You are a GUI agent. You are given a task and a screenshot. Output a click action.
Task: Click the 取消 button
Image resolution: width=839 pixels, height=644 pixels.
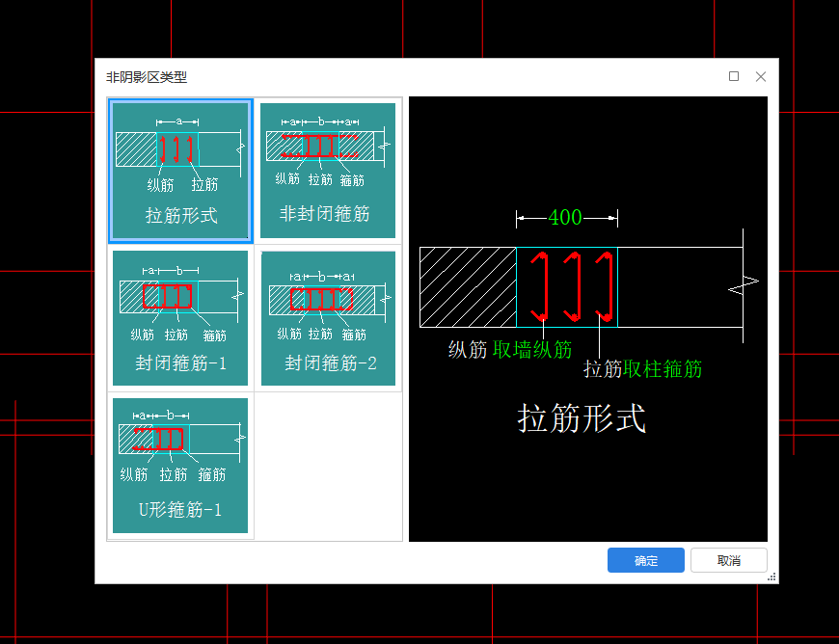pyautogui.click(x=729, y=560)
